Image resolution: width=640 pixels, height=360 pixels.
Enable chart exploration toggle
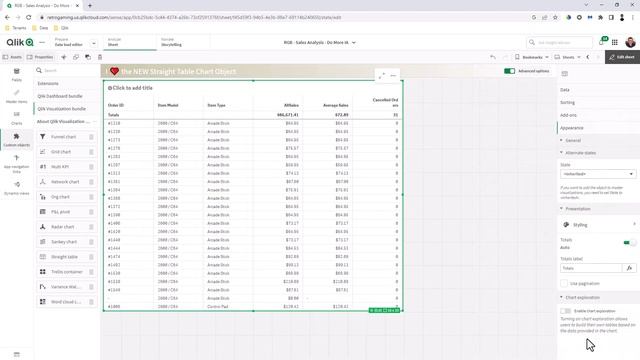pos(565,311)
